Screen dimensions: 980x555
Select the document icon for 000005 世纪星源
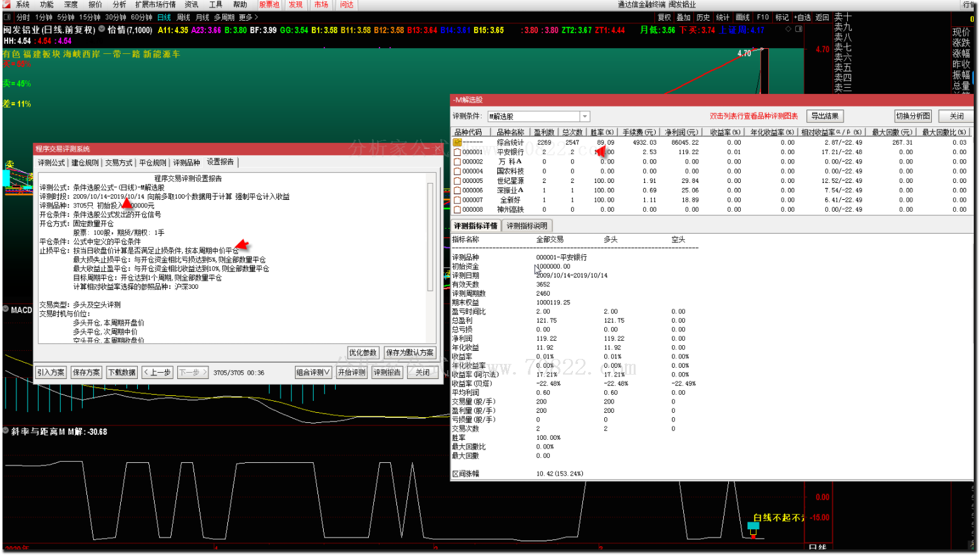pyautogui.click(x=457, y=181)
